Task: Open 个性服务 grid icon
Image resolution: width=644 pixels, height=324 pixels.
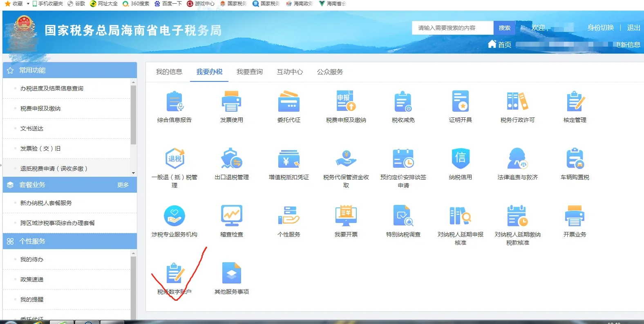Action: [x=288, y=216]
